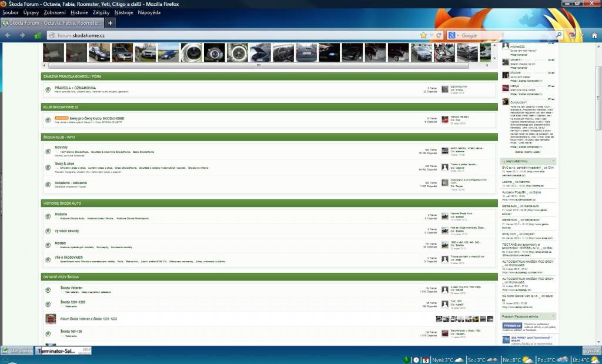Open the Slevy pro členy klubu SKODAHOME forum
This screenshot has height=364, width=602.
(x=97, y=118)
